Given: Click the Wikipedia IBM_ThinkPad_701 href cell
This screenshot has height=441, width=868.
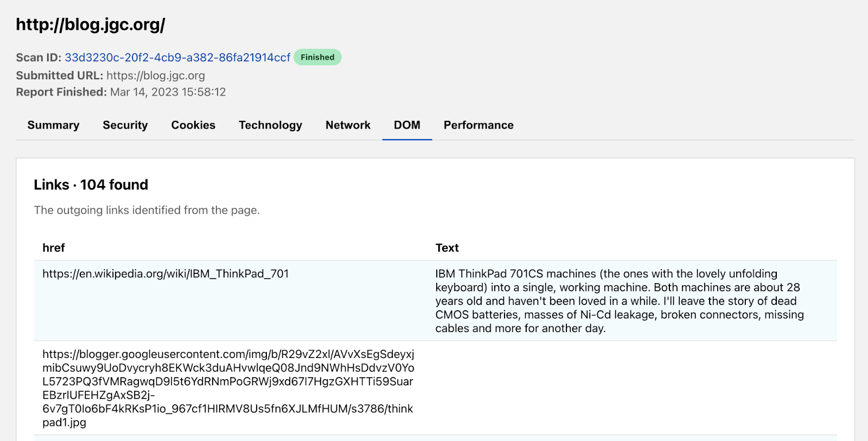Looking at the screenshot, I should pos(165,274).
